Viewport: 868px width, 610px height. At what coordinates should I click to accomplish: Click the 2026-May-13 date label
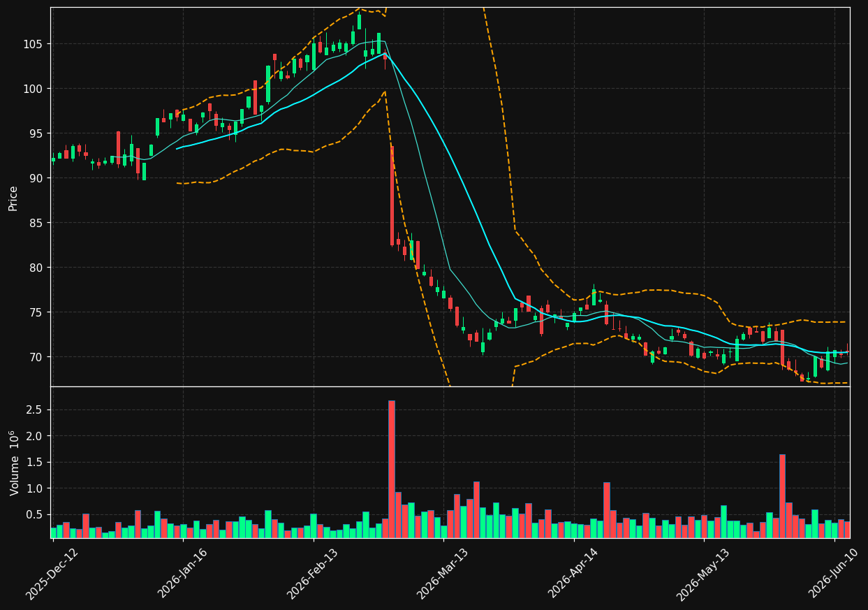tap(703, 574)
